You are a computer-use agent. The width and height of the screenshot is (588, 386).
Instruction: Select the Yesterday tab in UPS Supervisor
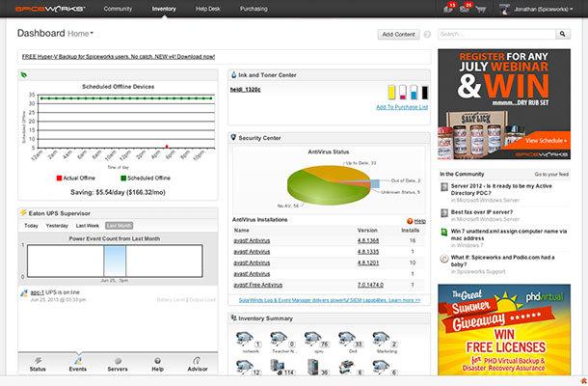[x=57, y=226]
